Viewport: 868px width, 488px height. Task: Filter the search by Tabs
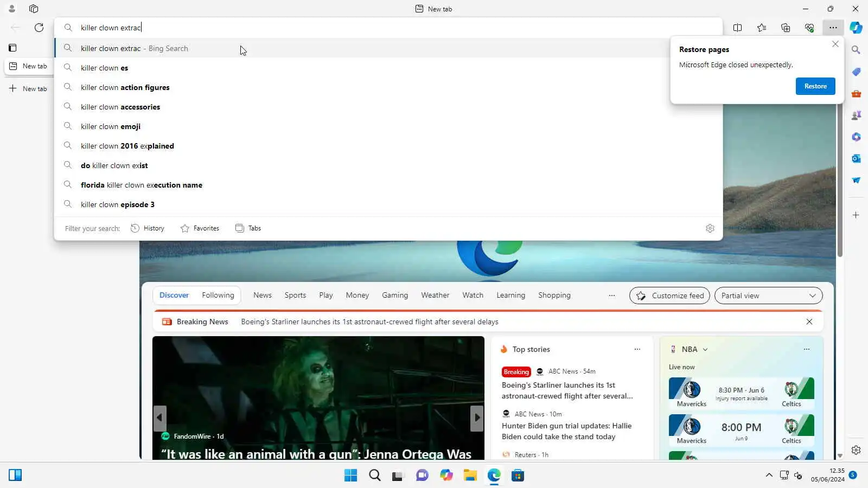pos(248,228)
